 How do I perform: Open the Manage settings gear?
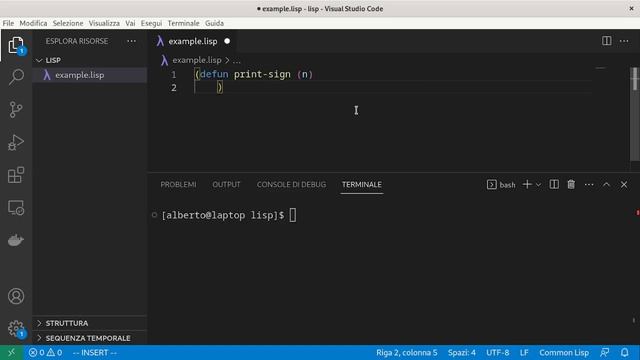point(16,329)
